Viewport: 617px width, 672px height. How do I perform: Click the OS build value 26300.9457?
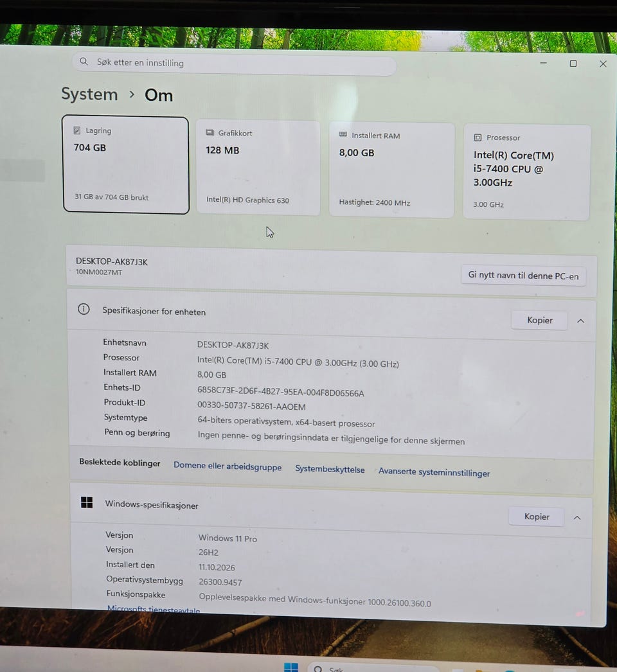pyautogui.click(x=220, y=582)
